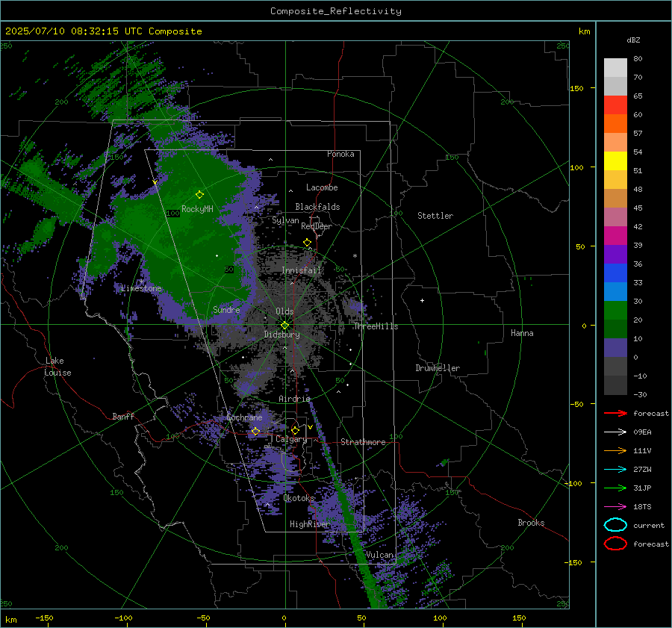672x628 pixels.
Task: Click the Innisfail map label
Action: (302, 270)
